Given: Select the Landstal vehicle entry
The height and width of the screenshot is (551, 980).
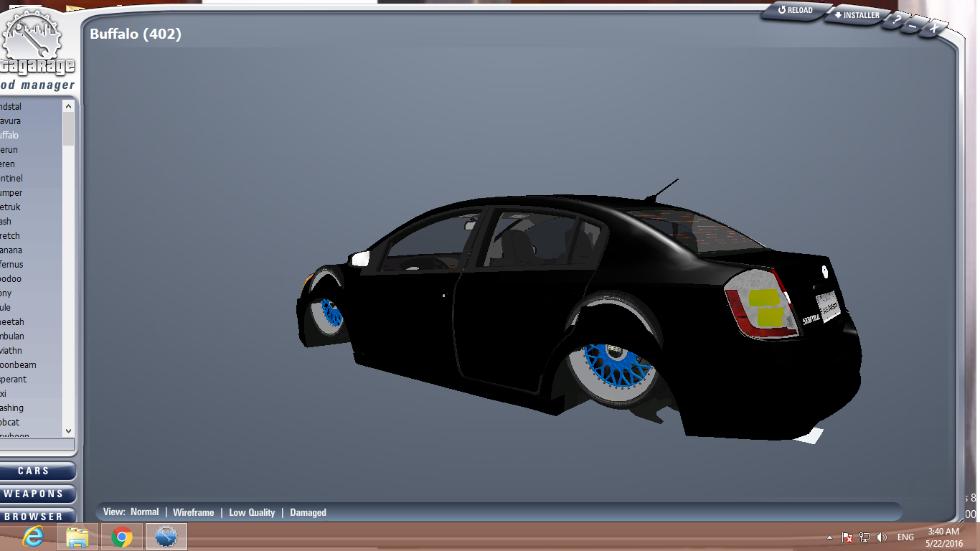Looking at the screenshot, I should [31, 107].
